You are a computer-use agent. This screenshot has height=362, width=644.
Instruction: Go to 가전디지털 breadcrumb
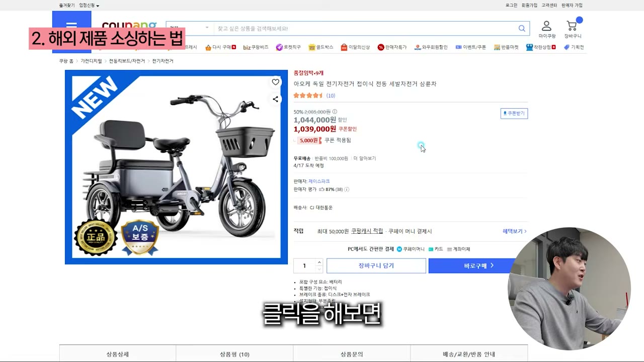point(91,61)
